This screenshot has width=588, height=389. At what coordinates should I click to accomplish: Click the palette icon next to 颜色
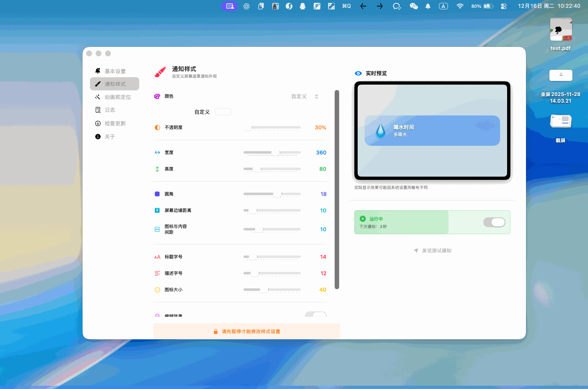(x=157, y=96)
